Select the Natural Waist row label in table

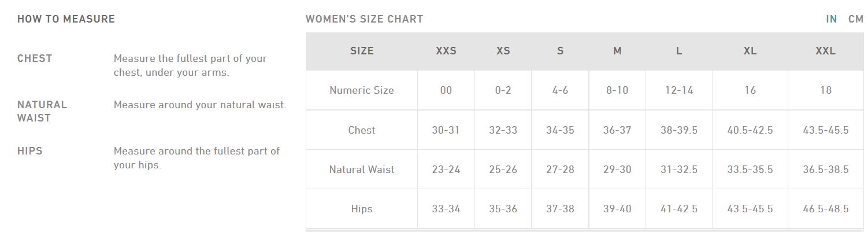point(362,170)
